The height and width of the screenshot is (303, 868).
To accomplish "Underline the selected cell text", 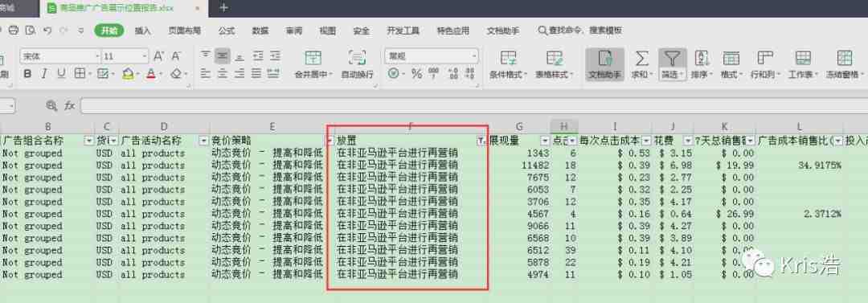I will coord(61,73).
